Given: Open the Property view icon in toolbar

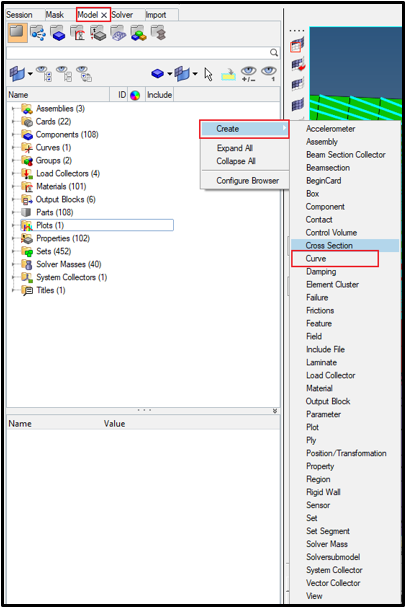Looking at the screenshot, I should [x=98, y=33].
